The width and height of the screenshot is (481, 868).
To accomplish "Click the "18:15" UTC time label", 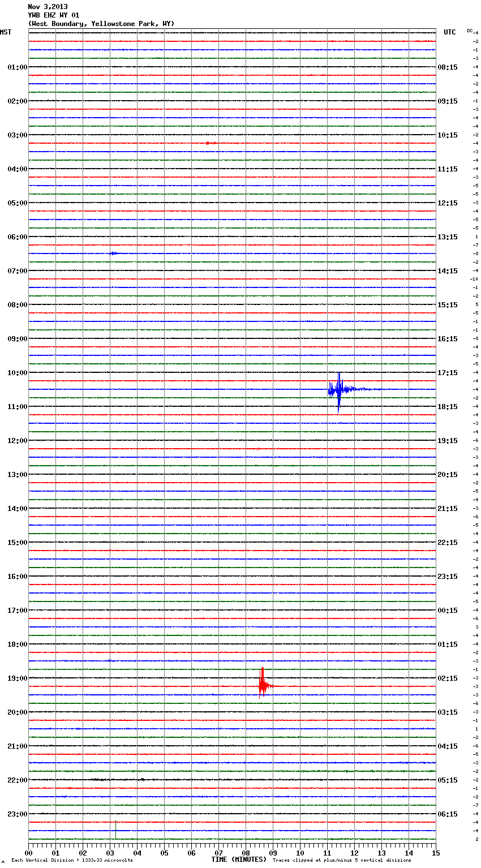I will pos(448,407).
